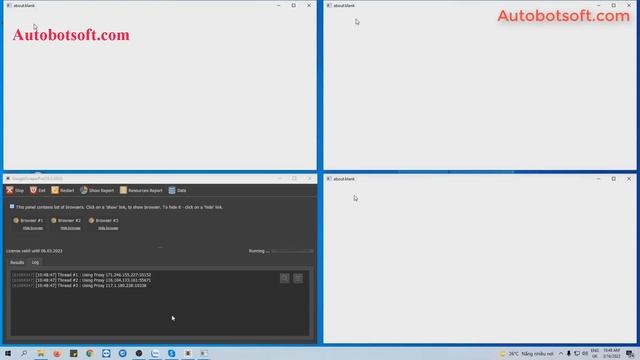The width and height of the screenshot is (640, 360).
Task: Open the first scraper app taskbar icon
Action: [x=188, y=353]
